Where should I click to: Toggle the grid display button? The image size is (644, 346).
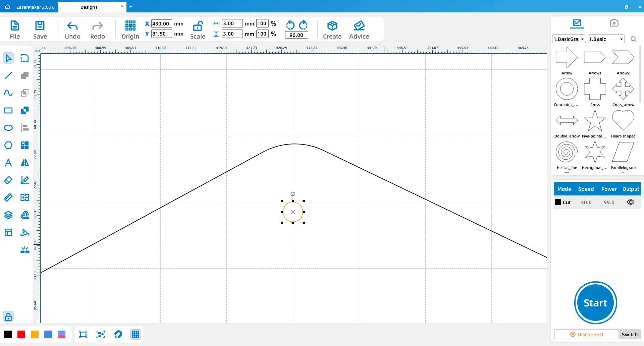tap(136, 334)
